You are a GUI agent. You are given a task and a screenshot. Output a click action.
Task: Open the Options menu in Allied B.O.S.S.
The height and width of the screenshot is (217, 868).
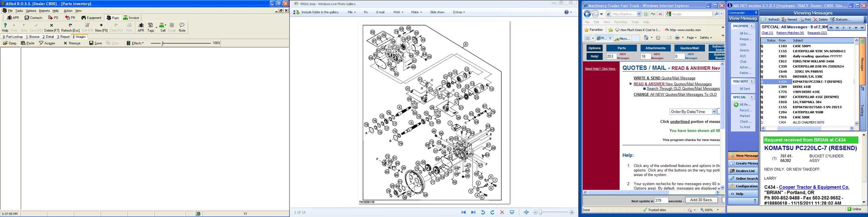pos(31,11)
